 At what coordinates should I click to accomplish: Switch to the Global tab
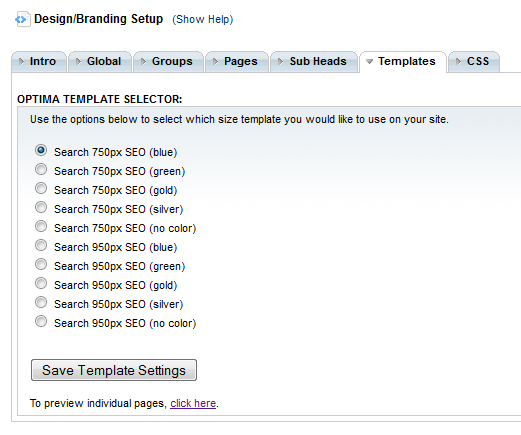[x=100, y=62]
